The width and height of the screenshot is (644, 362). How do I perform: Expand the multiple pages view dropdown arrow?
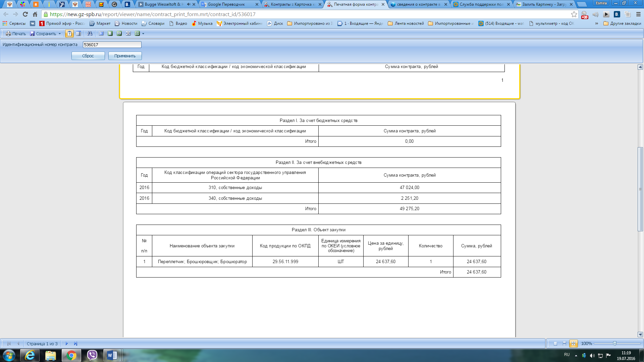point(143,34)
